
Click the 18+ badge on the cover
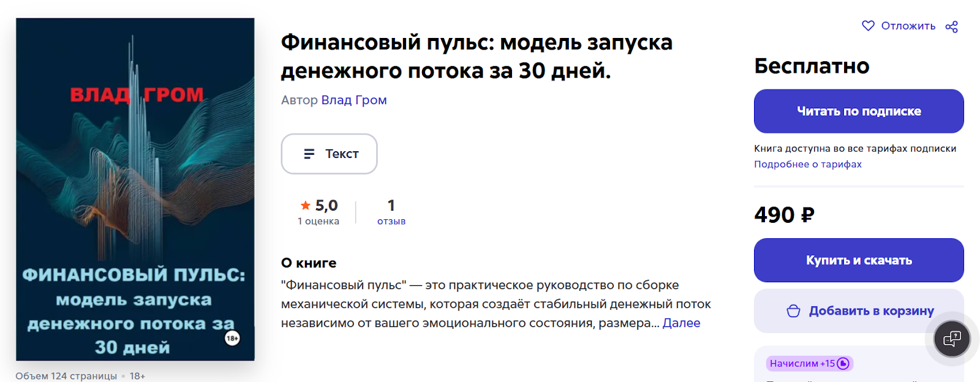[232, 338]
